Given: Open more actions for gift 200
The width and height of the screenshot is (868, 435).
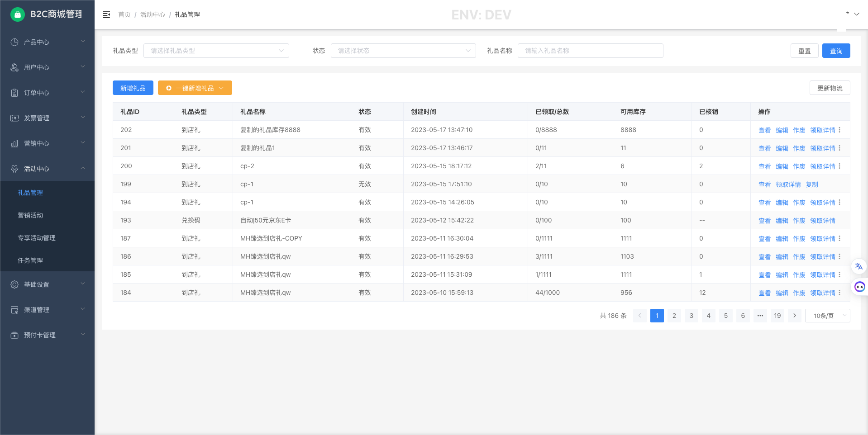Looking at the screenshot, I should pos(839,166).
